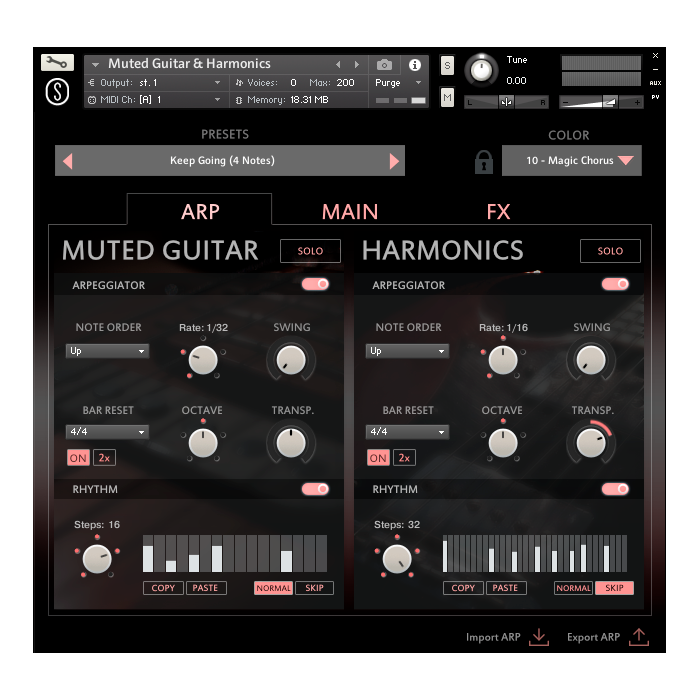Disable the Harmonics rhythm switch
Viewport: 700px width, 700px height.
pyautogui.click(x=615, y=489)
